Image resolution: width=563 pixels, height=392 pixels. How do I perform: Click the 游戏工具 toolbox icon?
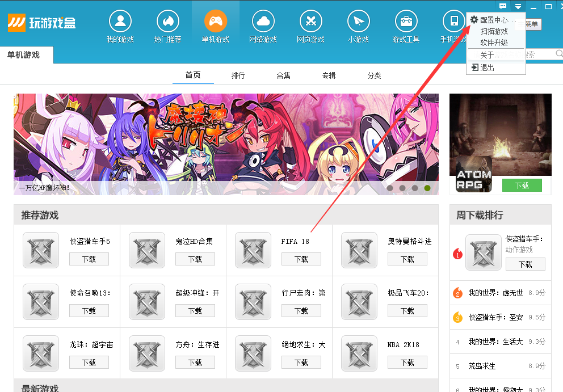(405, 20)
